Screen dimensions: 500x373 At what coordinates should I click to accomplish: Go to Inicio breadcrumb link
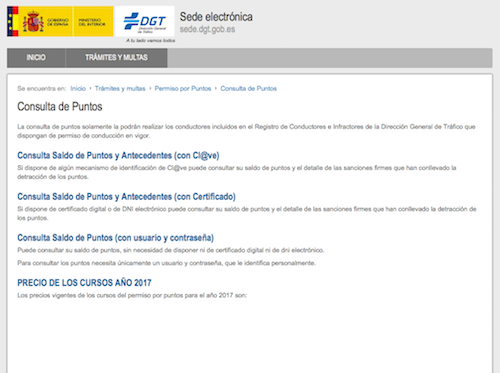pyautogui.click(x=78, y=89)
